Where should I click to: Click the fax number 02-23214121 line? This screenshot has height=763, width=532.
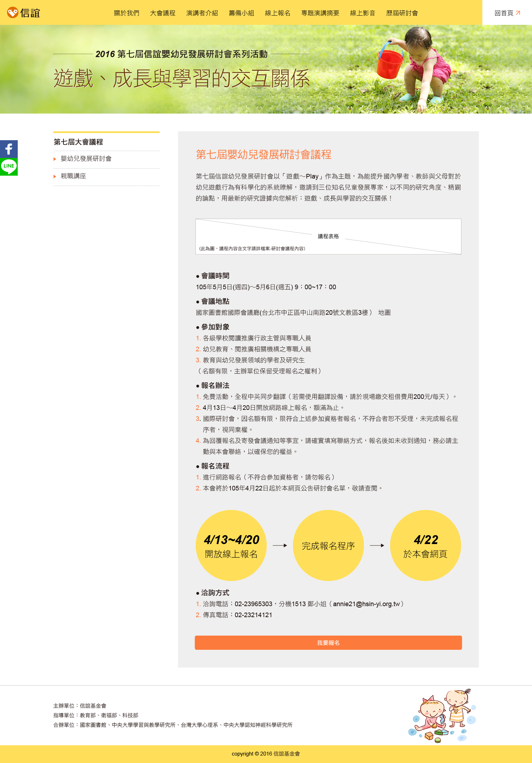click(x=234, y=615)
